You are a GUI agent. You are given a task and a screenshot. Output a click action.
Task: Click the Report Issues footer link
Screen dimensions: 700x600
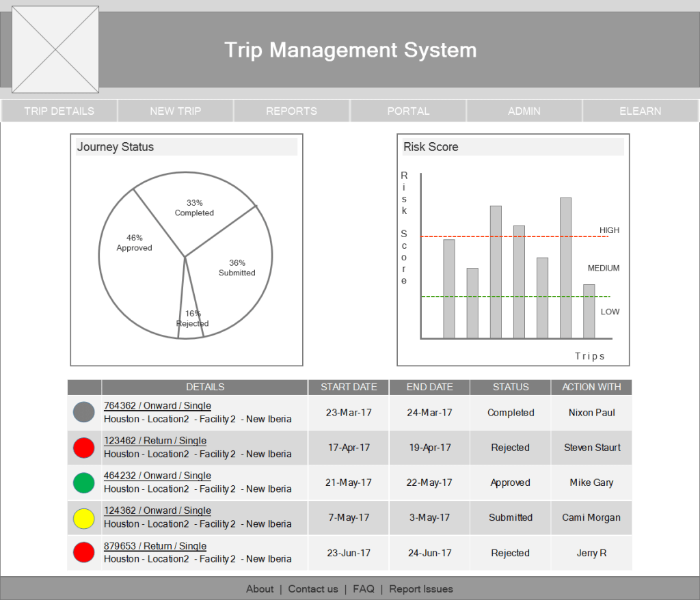(420, 589)
